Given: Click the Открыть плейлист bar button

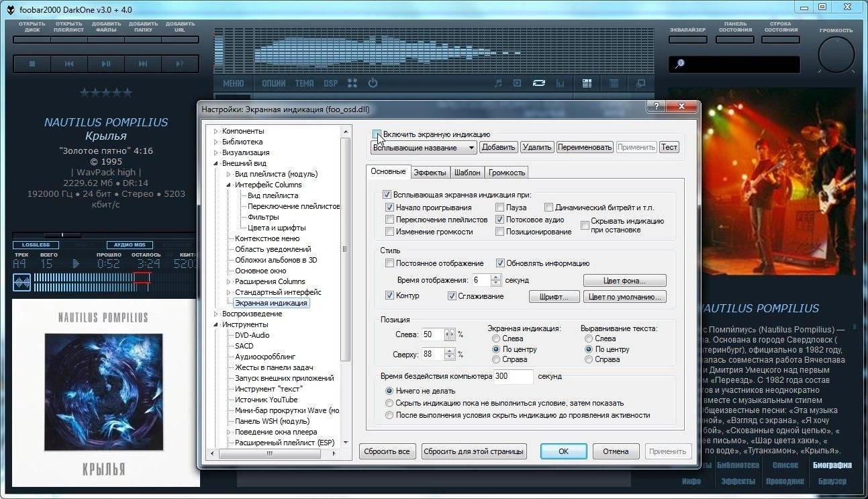Looking at the screenshot, I should coord(68,40).
